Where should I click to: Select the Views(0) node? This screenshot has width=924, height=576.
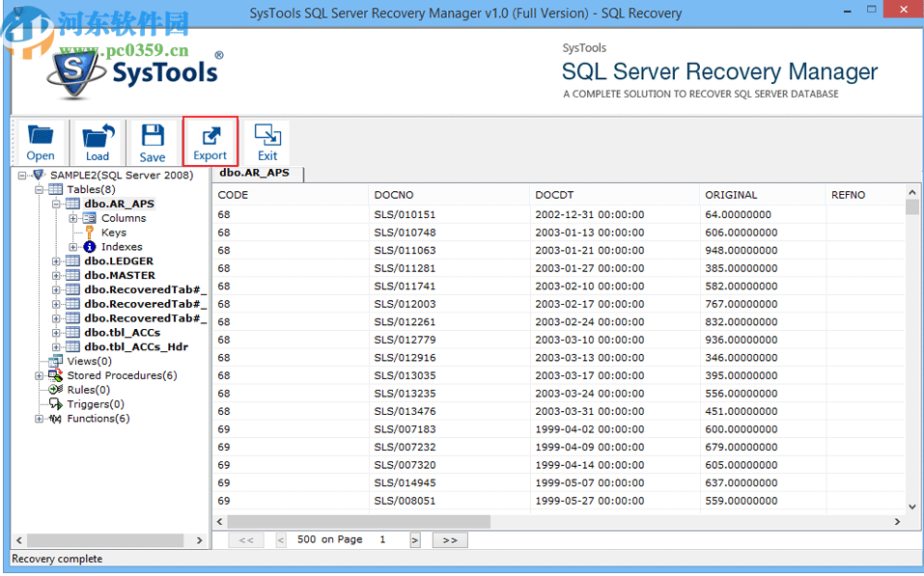pyautogui.click(x=79, y=361)
